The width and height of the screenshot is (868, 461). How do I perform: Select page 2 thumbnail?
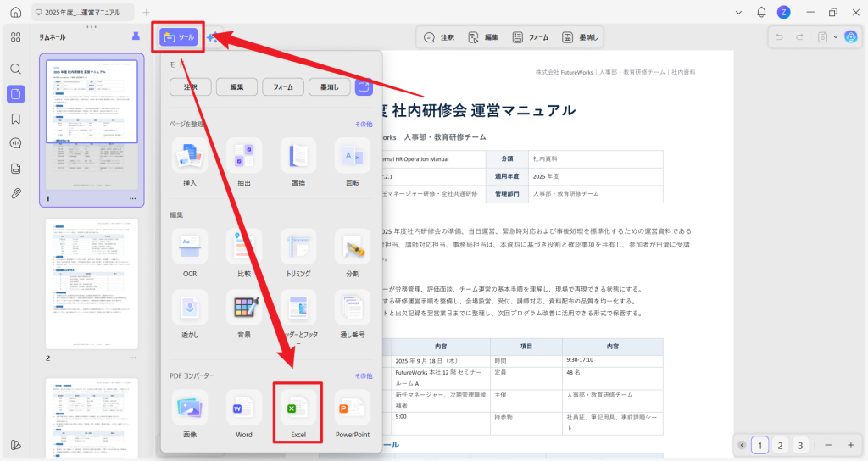point(92,284)
